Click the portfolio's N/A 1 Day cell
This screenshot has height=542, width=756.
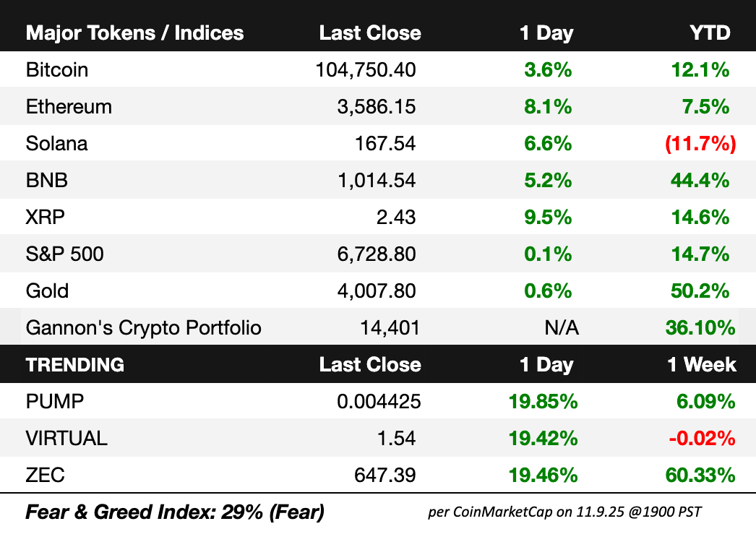click(x=561, y=328)
